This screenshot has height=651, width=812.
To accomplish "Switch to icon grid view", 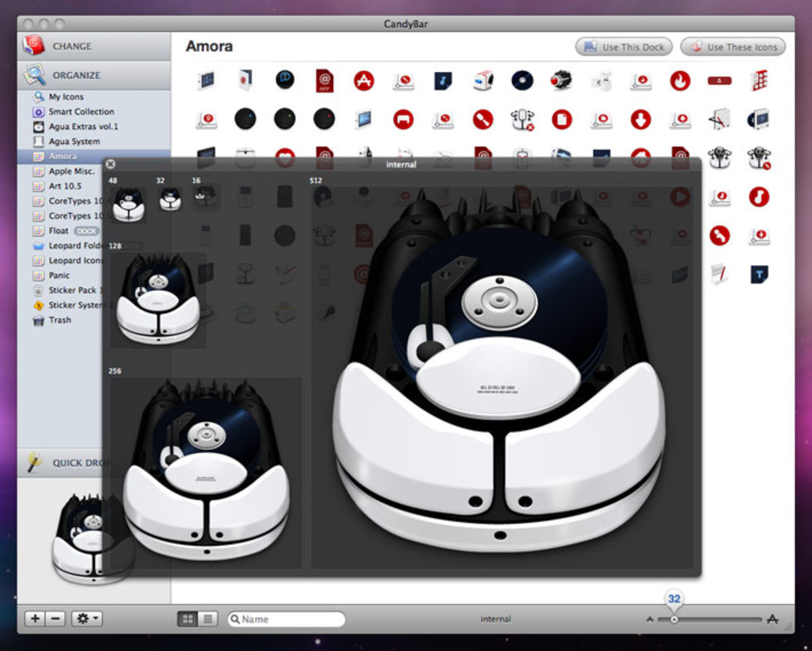I will coord(188,619).
